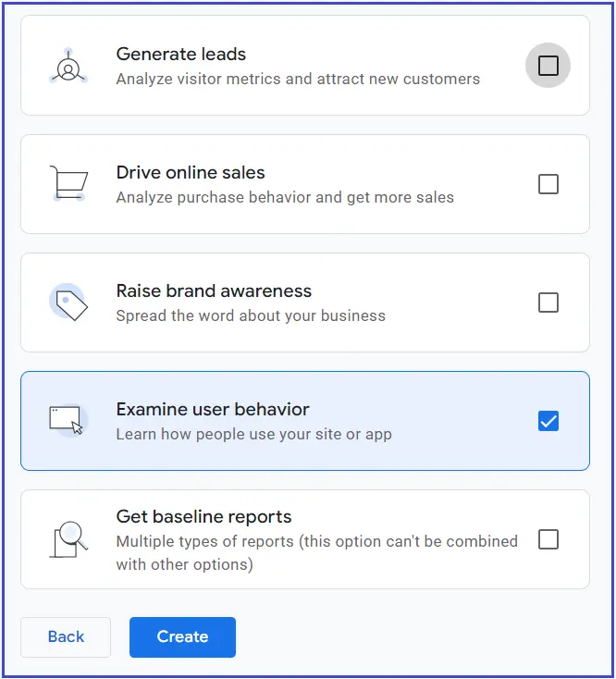Click the Back button
The width and height of the screenshot is (616, 679).
pos(66,637)
